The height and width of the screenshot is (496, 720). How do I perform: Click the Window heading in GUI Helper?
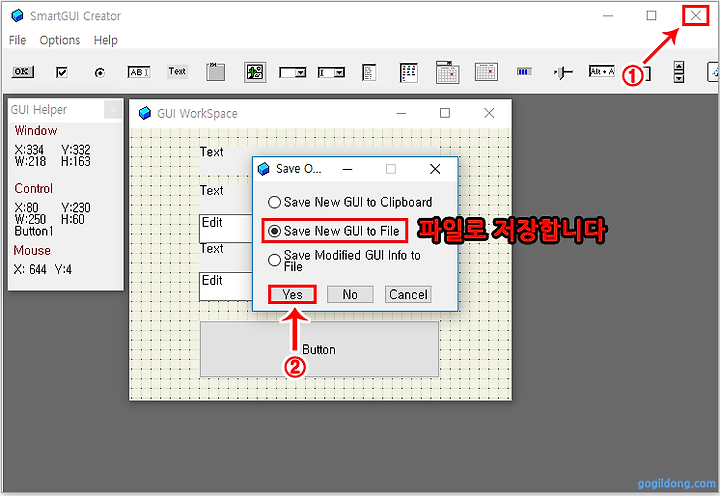coord(36,130)
